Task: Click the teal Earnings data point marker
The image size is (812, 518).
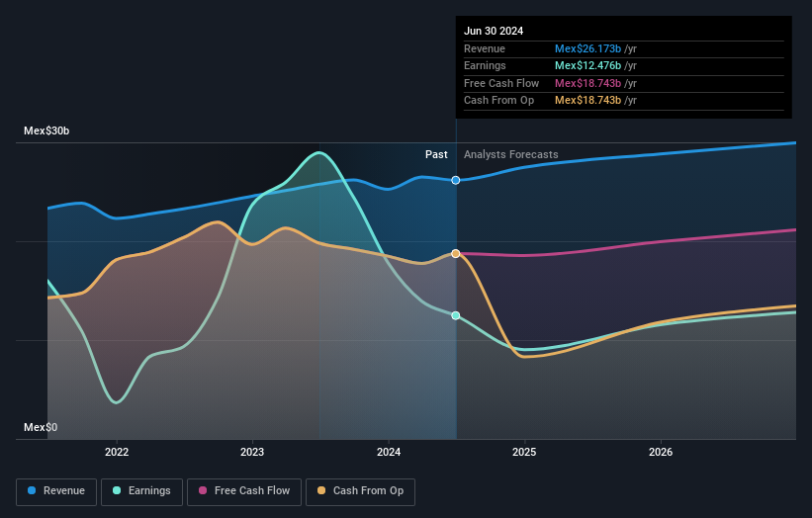Action: click(x=456, y=315)
